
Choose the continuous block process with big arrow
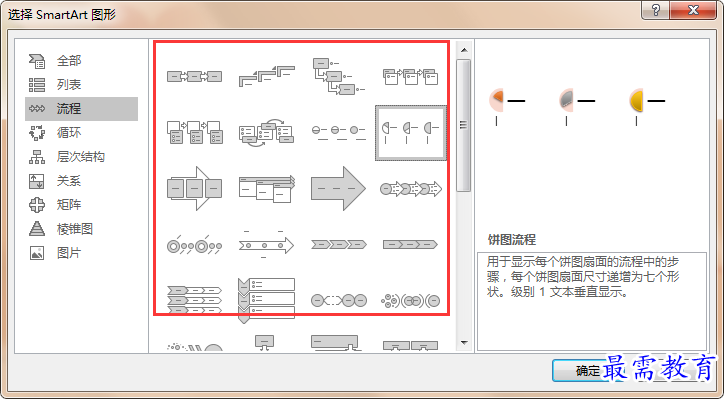coord(194,188)
